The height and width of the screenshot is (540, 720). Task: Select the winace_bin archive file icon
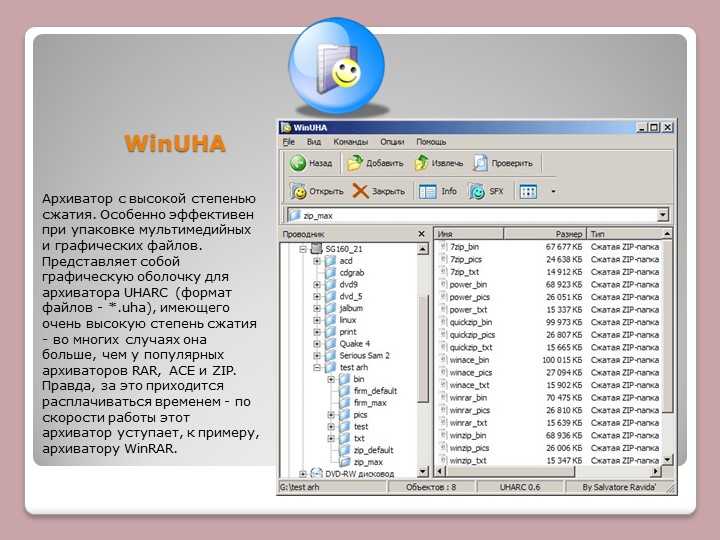[443, 360]
